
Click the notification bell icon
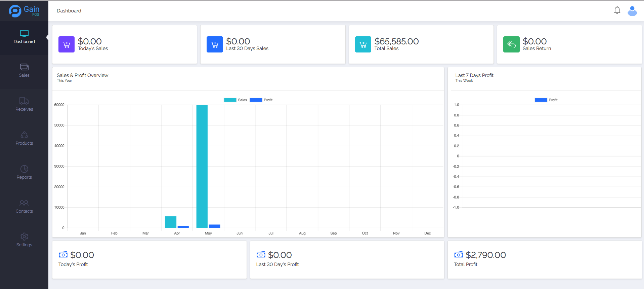(x=617, y=10)
